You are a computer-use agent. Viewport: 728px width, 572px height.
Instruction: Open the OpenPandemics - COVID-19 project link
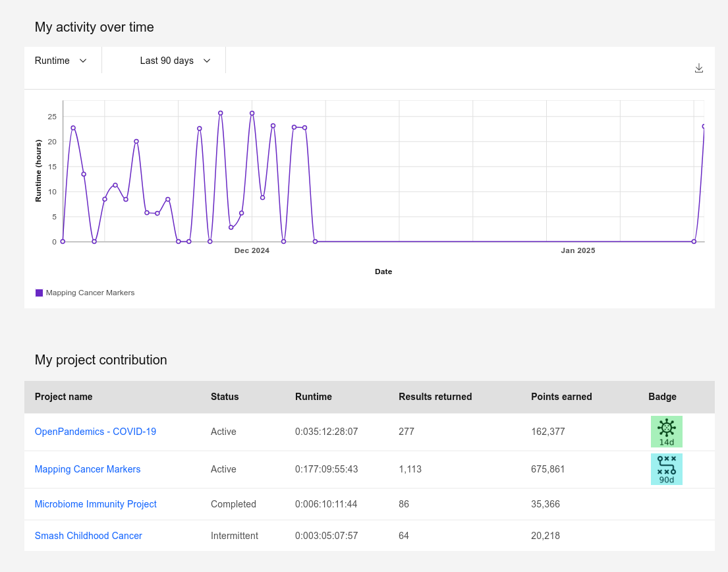click(96, 432)
